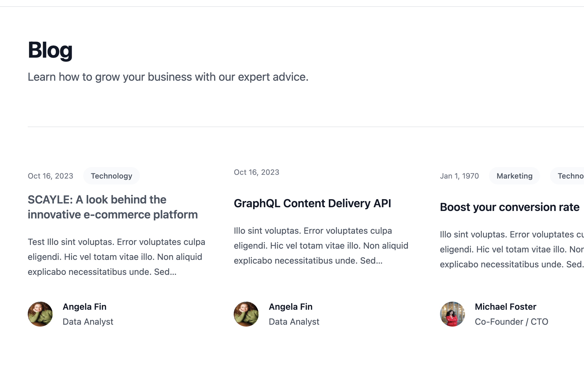Open the Boost your conversion rate post
Image resolution: width=584 pixels, height=392 pixels.
click(510, 207)
